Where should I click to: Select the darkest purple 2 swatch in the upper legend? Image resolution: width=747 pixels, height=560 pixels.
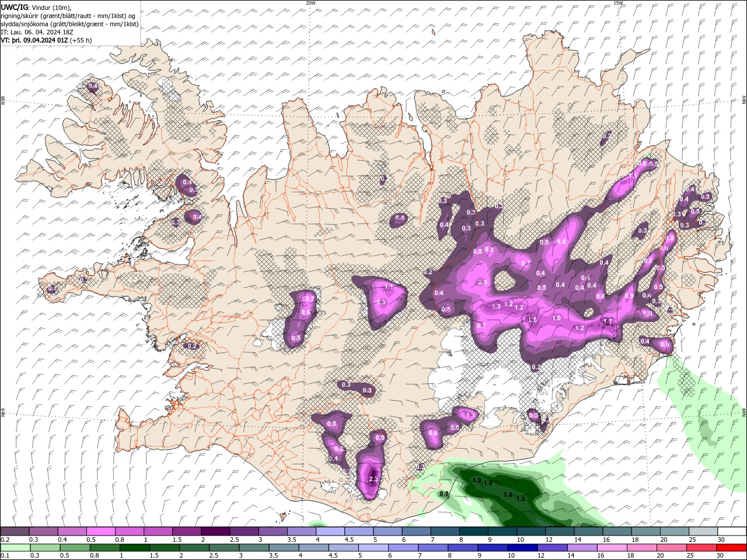(215, 531)
